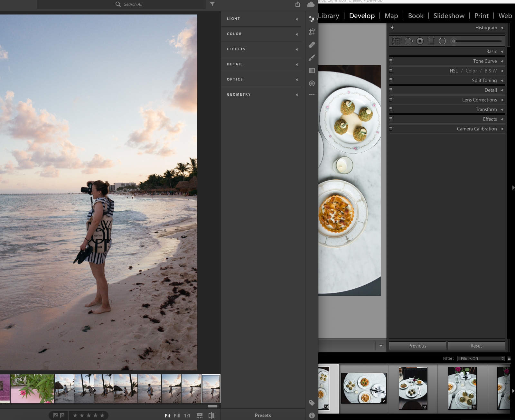
Task: Toggle the Lens Corrections panel switch
Action: pyautogui.click(x=391, y=100)
